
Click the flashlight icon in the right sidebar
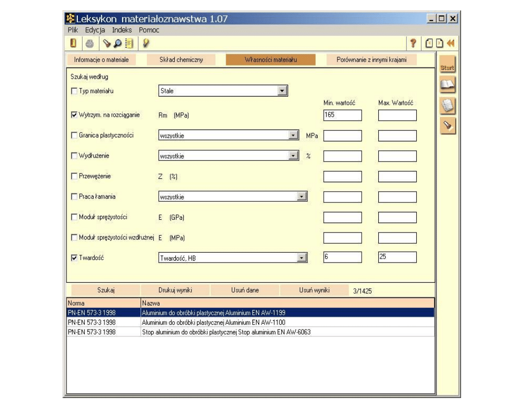(x=447, y=126)
